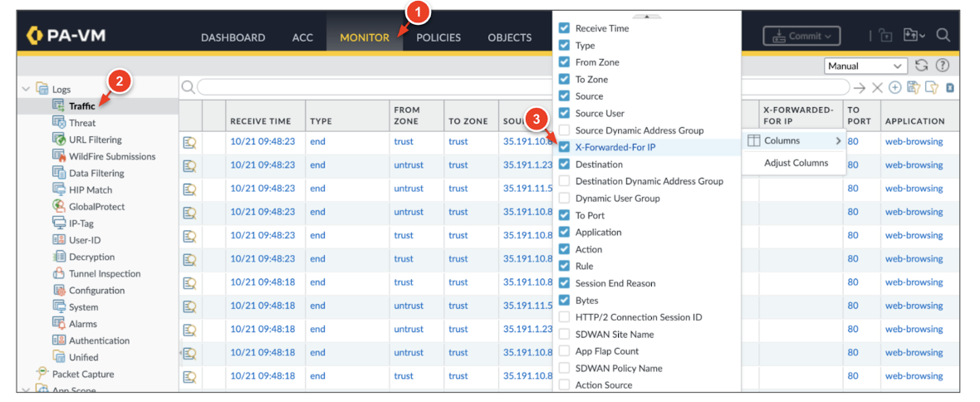Open Threat logs in sidebar
This screenshot has width=980, height=402.
click(82, 123)
